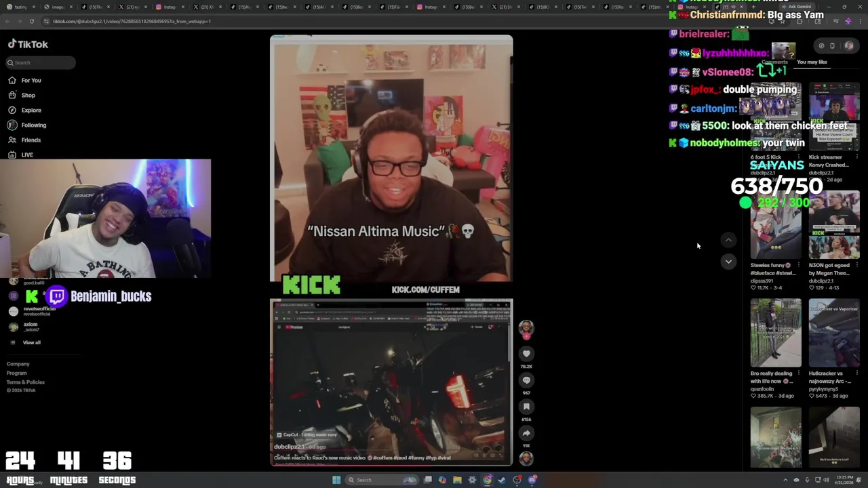
Task: Click the address bar URL
Action: click(x=132, y=21)
